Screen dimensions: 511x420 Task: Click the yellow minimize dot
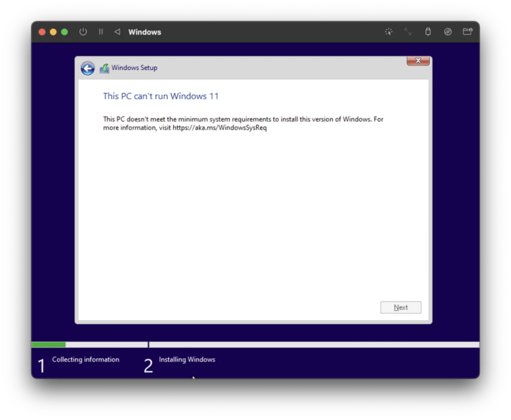(53, 32)
